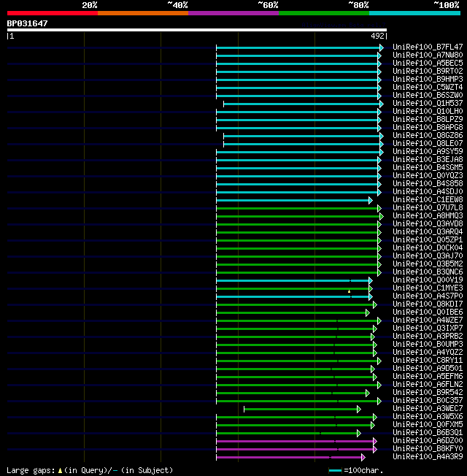The height and width of the screenshot is (476, 467).
Task: Click UniRef100_A6FLN2 label
Action: [x=428, y=385]
